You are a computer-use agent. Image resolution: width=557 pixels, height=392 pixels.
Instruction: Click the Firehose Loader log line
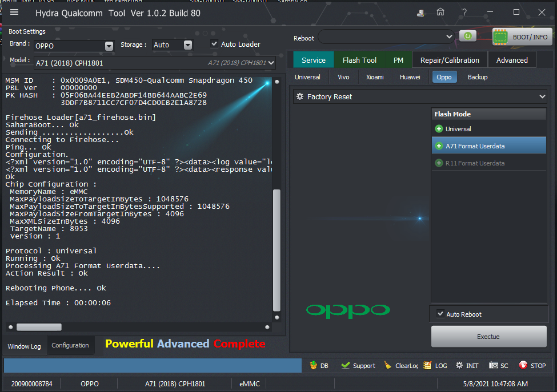(x=81, y=117)
